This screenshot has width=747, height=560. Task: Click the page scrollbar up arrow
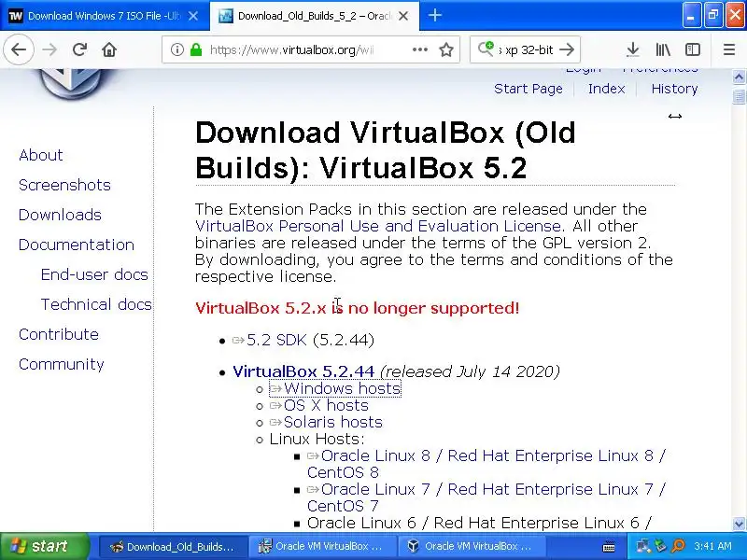coord(739,77)
